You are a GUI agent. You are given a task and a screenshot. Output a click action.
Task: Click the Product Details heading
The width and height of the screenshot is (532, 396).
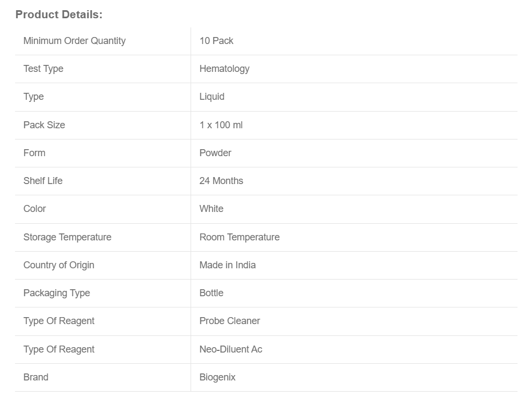click(59, 15)
